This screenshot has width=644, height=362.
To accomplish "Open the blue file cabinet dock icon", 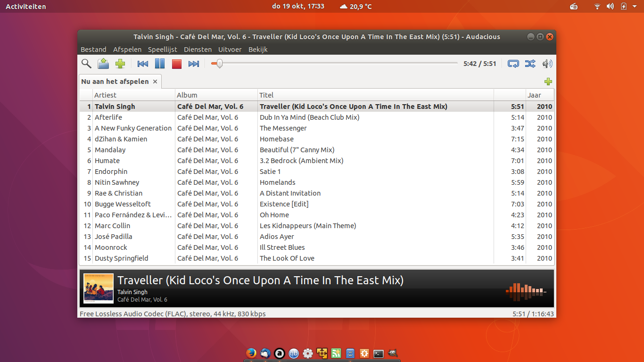I will (x=350, y=353).
